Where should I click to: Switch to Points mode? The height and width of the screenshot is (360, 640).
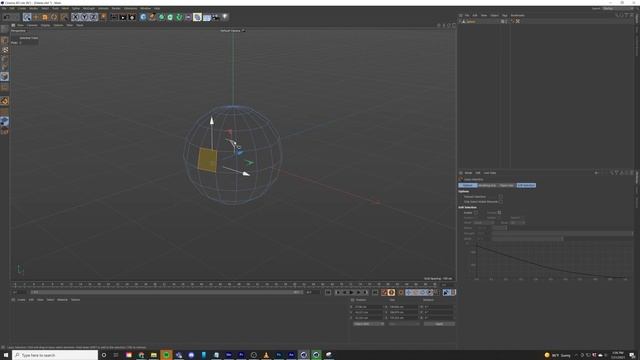pyautogui.click(x=4, y=59)
